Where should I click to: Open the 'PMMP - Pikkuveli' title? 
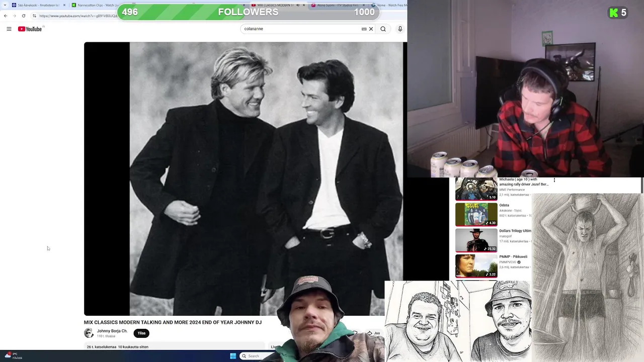pos(513,256)
